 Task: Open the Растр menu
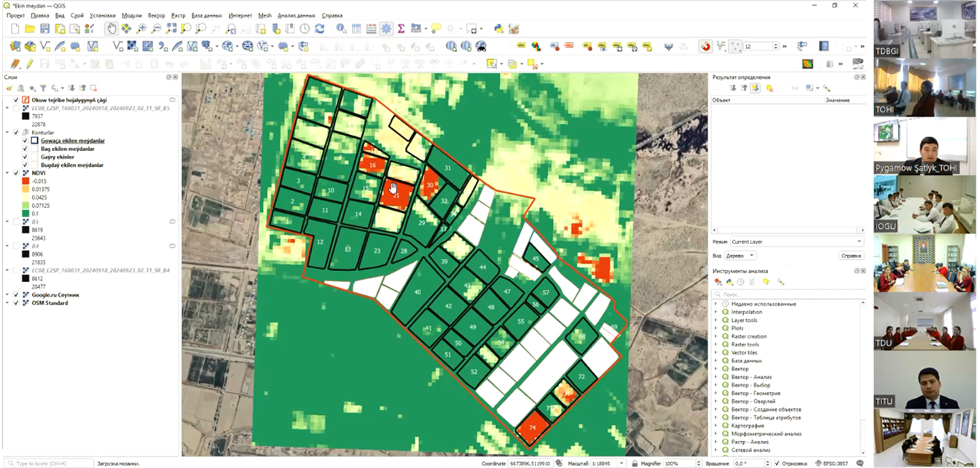pos(179,15)
